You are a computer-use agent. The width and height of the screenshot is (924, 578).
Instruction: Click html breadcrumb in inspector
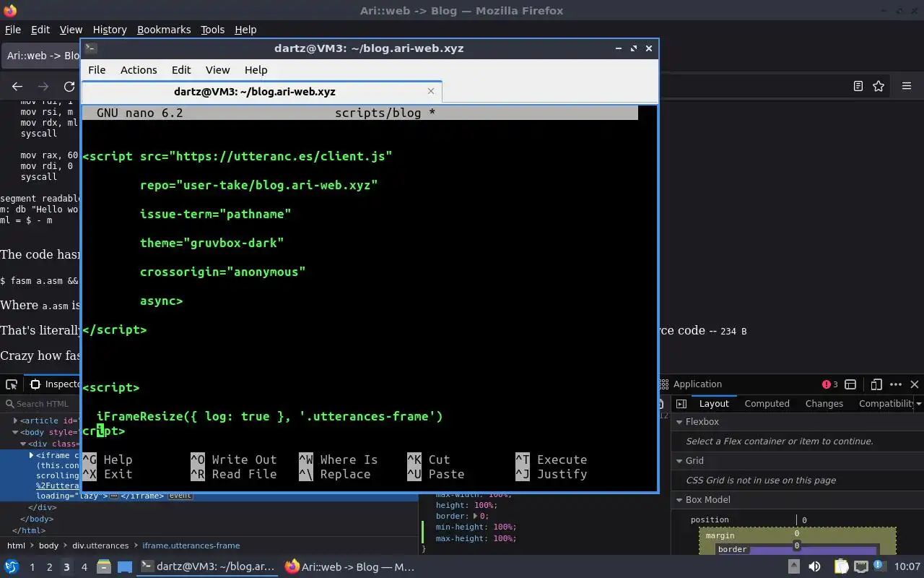pyautogui.click(x=16, y=545)
